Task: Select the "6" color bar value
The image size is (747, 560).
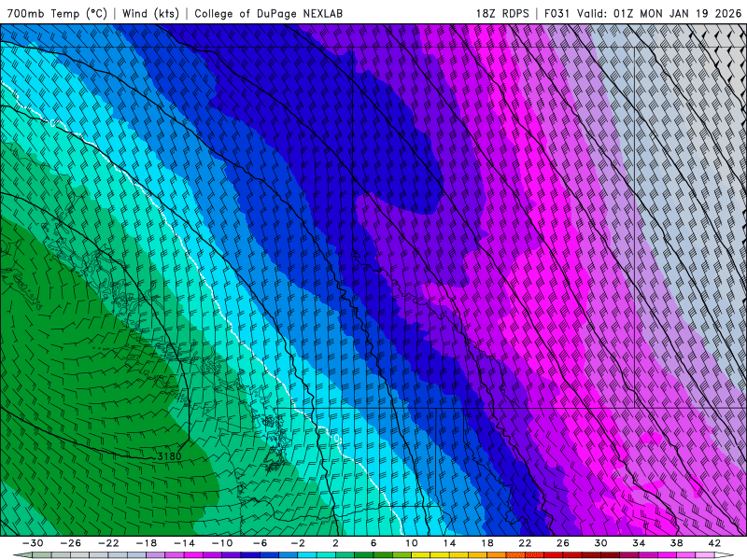Action: coord(373,543)
